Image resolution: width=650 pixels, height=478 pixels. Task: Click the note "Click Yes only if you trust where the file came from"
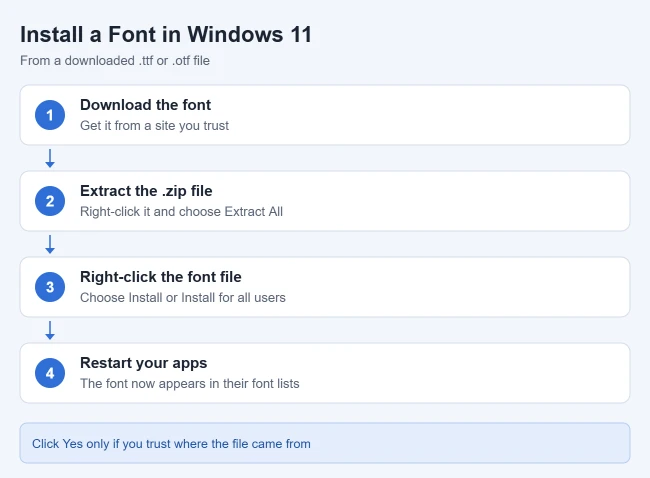point(171,444)
